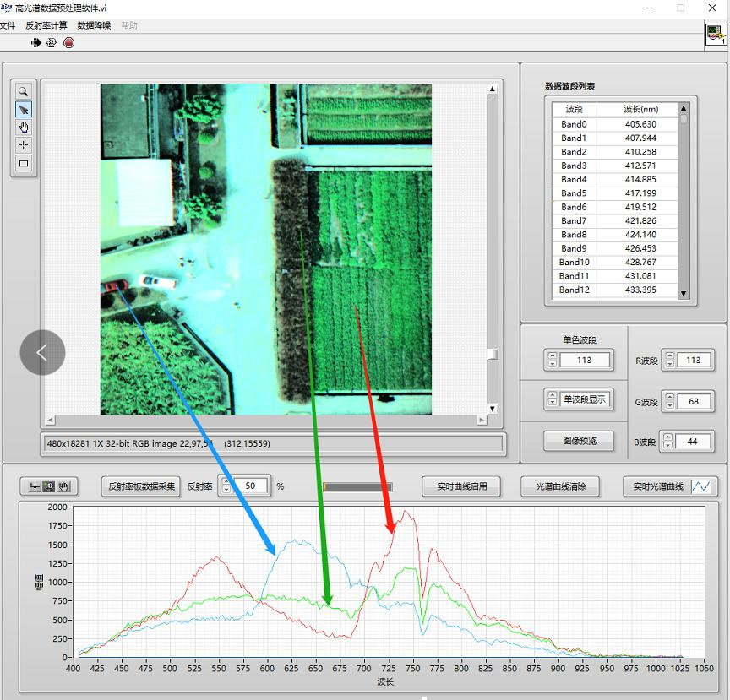Image resolution: width=730 pixels, height=700 pixels.
Task: Decrease the R波段 band number
Action: [x=668, y=365]
